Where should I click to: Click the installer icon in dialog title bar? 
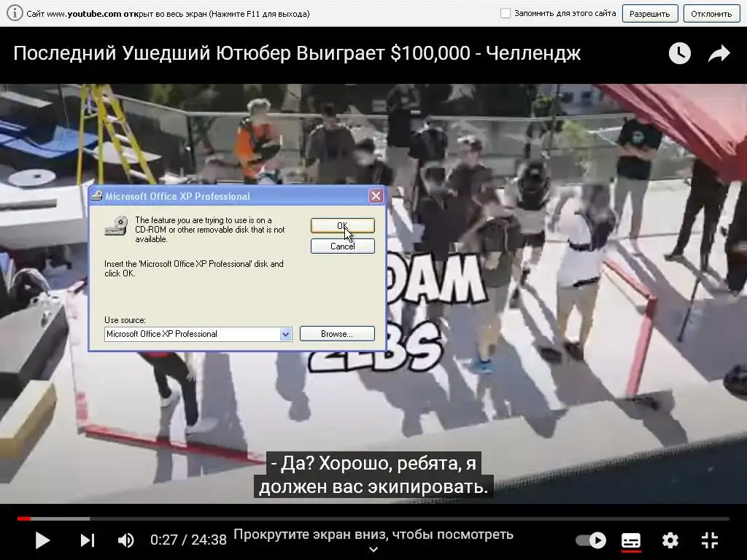(x=97, y=195)
